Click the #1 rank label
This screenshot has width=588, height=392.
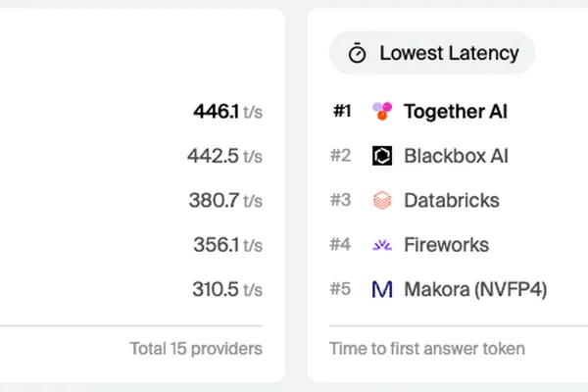pyautogui.click(x=342, y=111)
